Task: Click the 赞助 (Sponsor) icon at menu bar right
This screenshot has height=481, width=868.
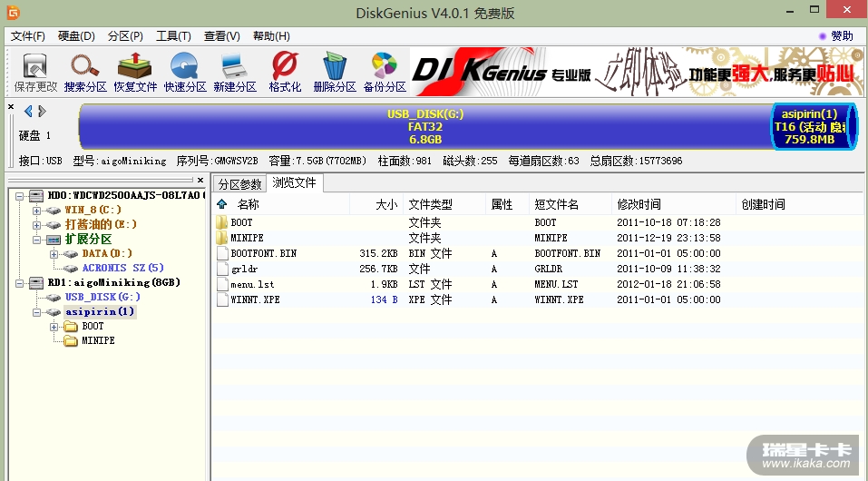Action: (823, 36)
